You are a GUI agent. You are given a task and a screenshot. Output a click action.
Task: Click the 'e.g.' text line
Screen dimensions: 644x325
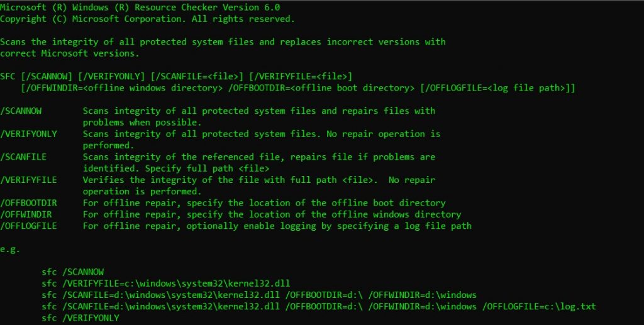point(10,249)
